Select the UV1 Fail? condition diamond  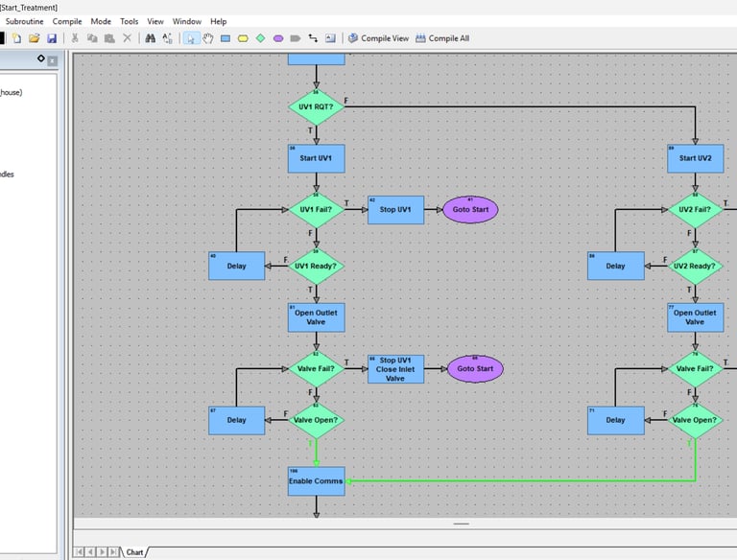click(317, 210)
